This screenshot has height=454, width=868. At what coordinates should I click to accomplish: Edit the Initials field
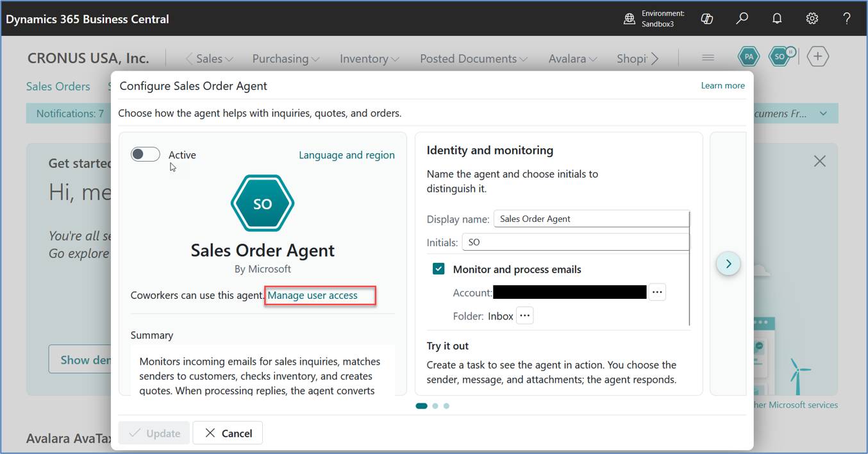click(x=575, y=242)
